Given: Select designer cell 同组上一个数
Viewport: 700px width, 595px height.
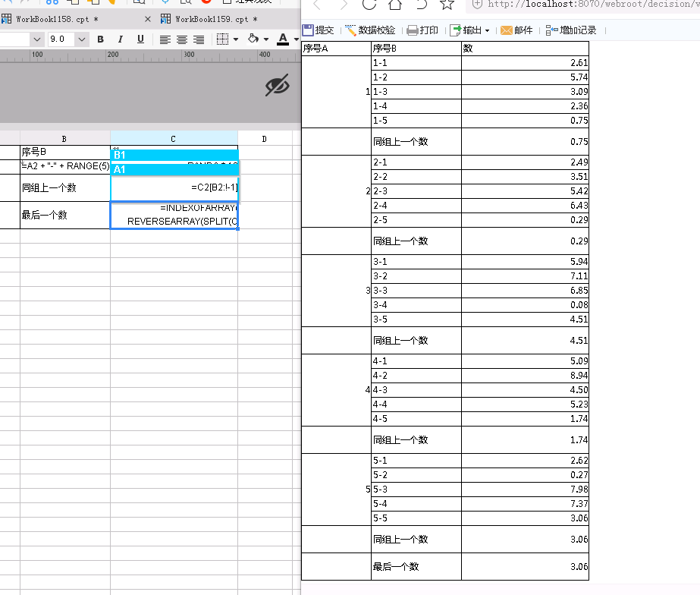Looking at the screenshot, I should [x=65, y=187].
